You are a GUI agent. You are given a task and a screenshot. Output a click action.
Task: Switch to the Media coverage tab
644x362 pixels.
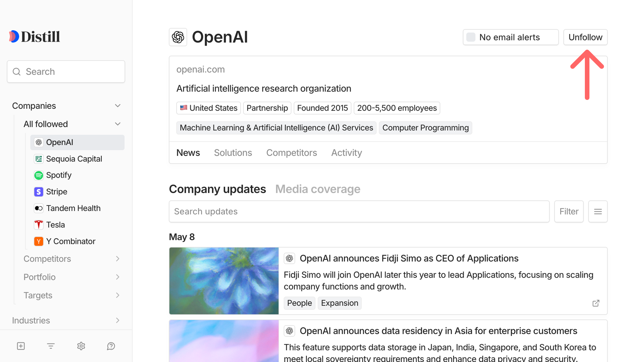tap(318, 189)
